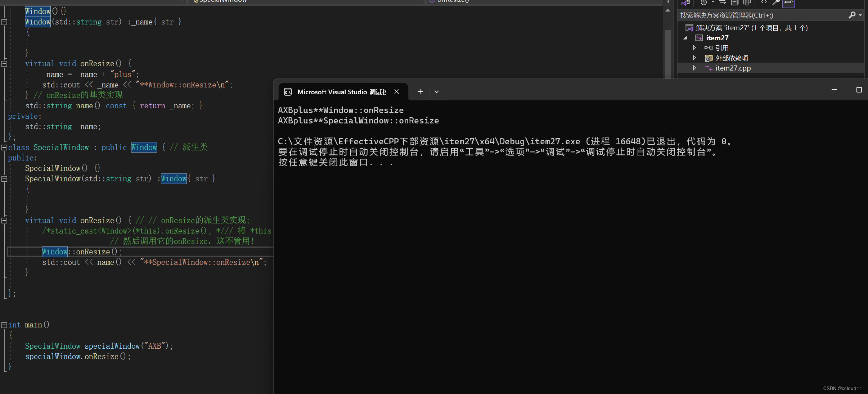Maximize the debug console window
868x394 pixels.
point(859,90)
